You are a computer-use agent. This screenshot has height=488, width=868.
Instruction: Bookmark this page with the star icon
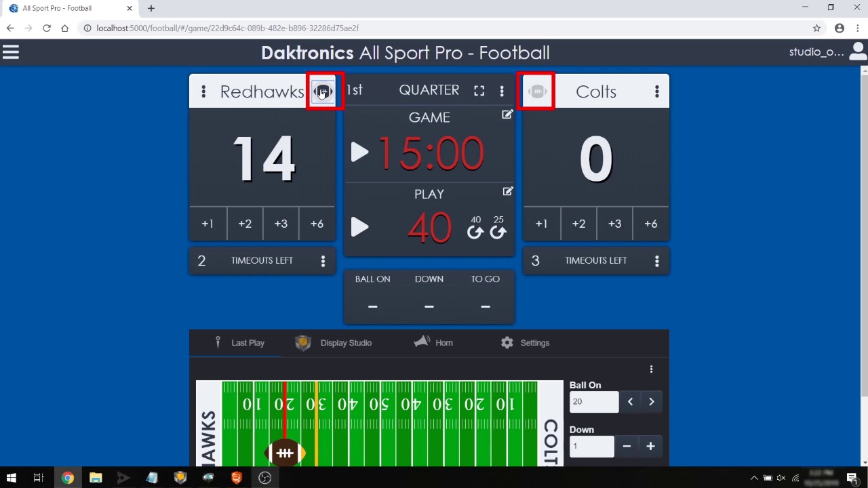[816, 28]
